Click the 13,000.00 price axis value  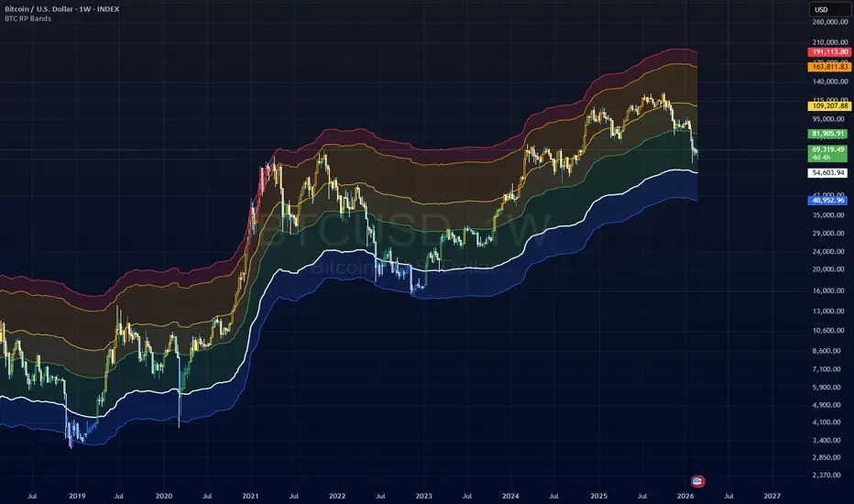pos(830,311)
